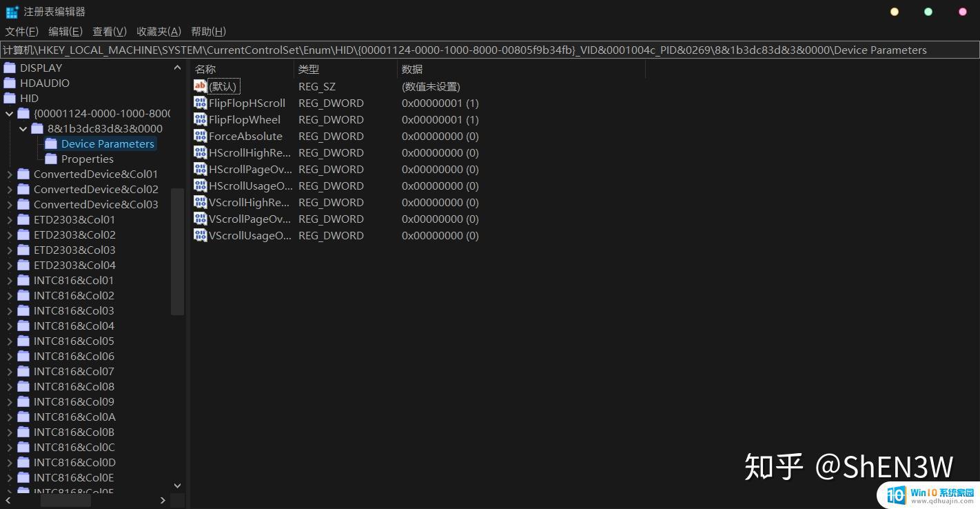
Task: Expand the ConvertedDevice&Col03 node
Action: [x=9, y=204]
